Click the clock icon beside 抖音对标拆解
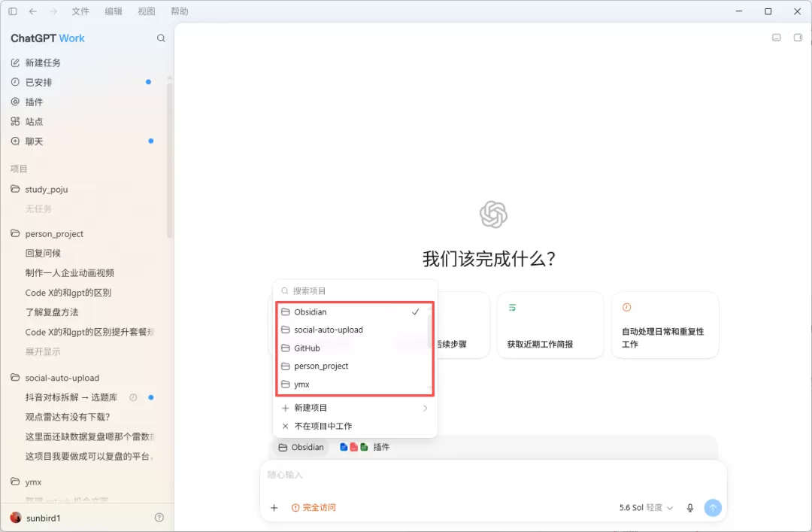The width and height of the screenshot is (812, 532). pyautogui.click(x=133, y=397)
